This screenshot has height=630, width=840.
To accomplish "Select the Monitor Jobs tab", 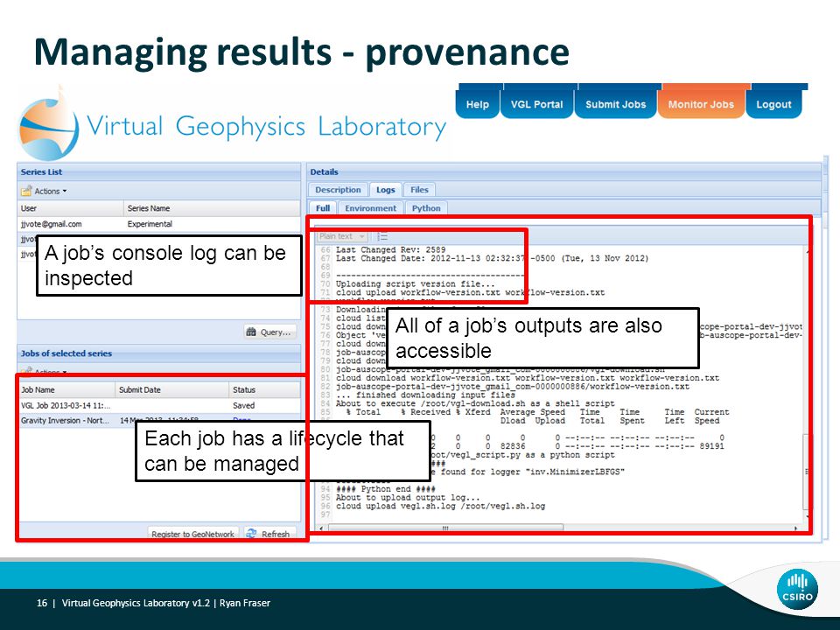I will pos(701,103).
